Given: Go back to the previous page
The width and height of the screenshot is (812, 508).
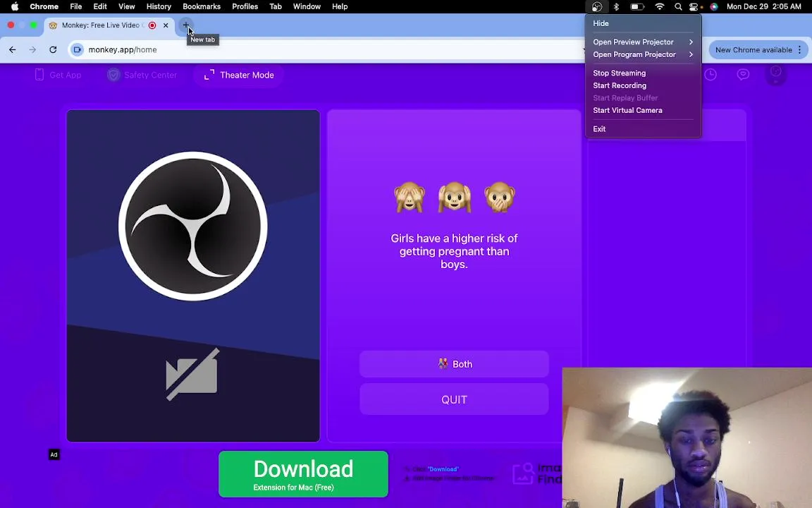Looking at the screenshot, I should point(13,50).
